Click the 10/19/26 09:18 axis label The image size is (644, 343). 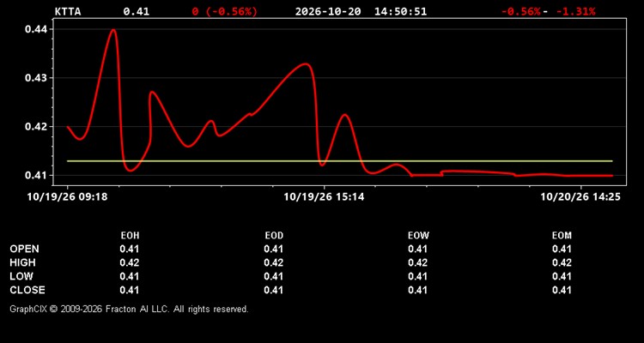[67, 197]
